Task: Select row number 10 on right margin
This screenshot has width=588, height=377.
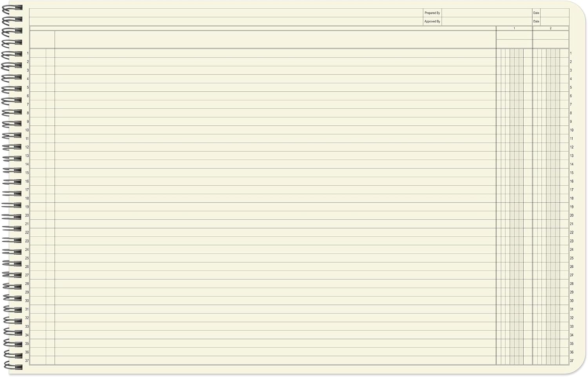Action: pos(572,130)
